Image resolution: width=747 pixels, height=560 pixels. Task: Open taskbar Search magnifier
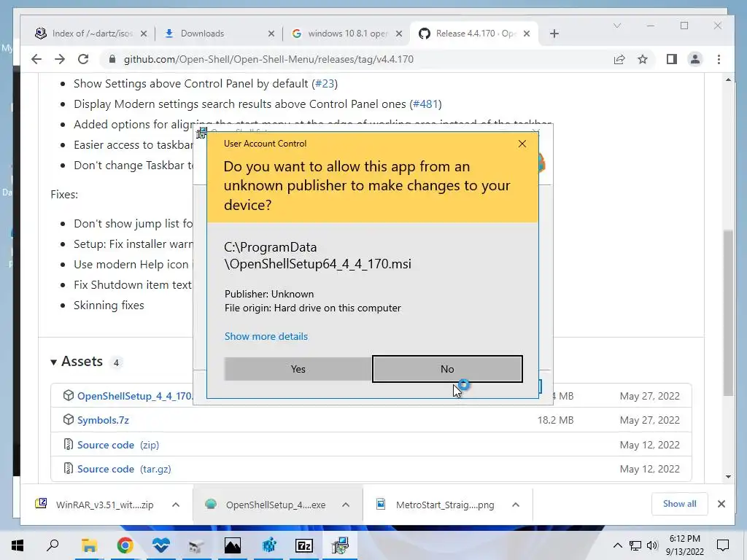pos(53,545)
